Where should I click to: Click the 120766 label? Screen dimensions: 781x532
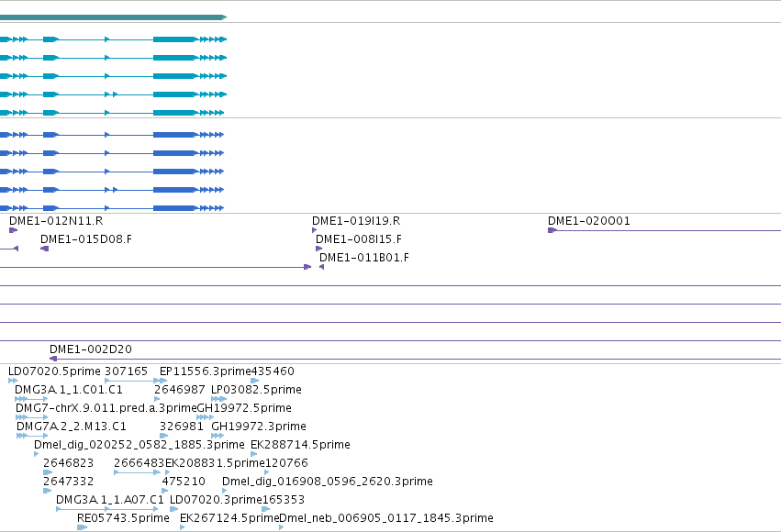coord(286,463)
